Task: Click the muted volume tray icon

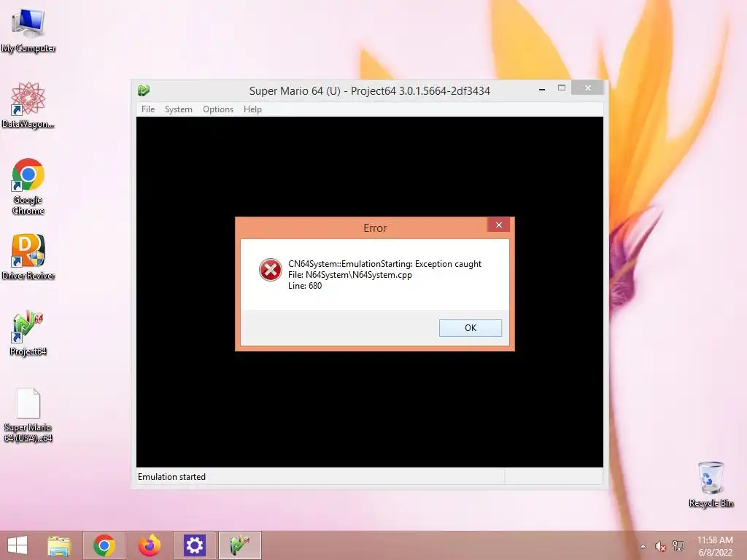Action: [660, 546]
